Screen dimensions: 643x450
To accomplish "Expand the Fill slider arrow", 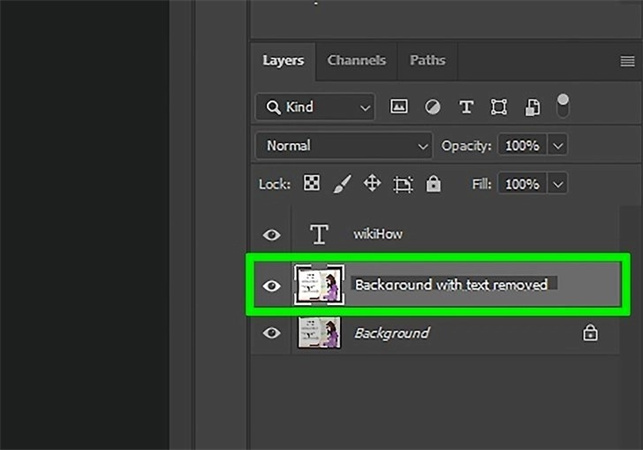I will pyautogui.click(x=558, y=184).
